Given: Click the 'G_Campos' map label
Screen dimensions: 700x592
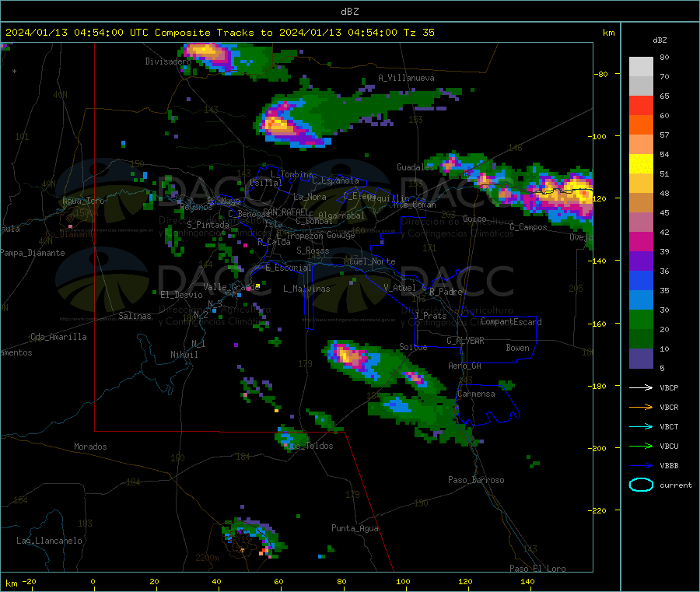Looking at the screenshot, I should click(528, 227).
